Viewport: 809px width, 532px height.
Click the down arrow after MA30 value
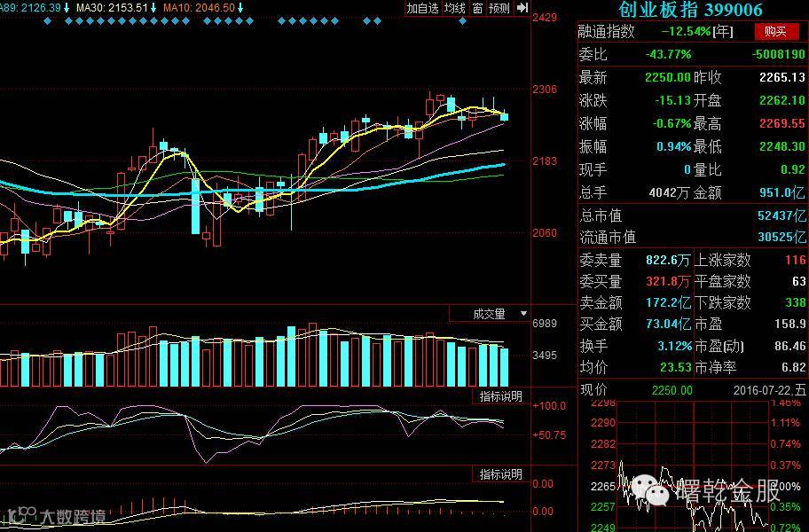[x=153, y=8]
